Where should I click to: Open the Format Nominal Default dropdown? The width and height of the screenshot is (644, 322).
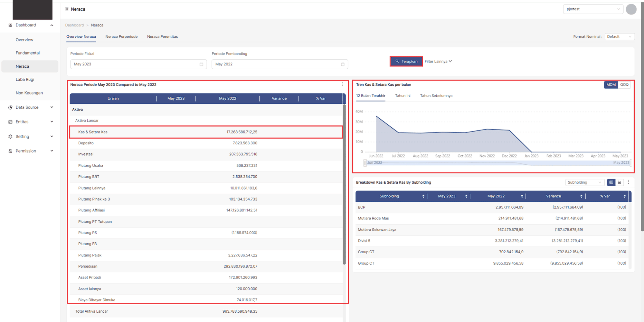[x=619, y=37]
